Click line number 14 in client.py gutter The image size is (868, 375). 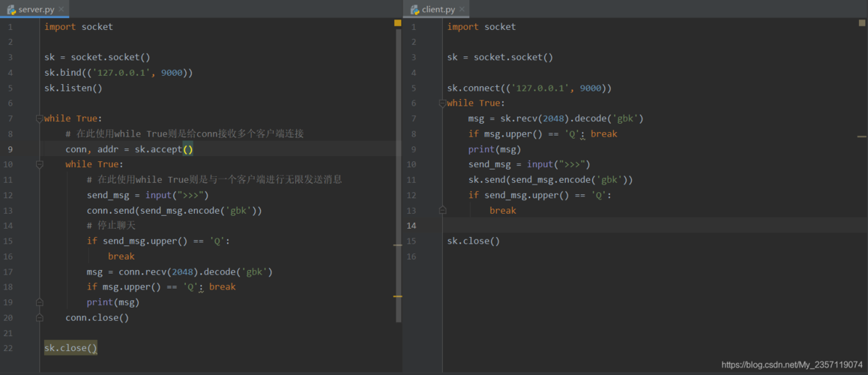tap(412, 226)
